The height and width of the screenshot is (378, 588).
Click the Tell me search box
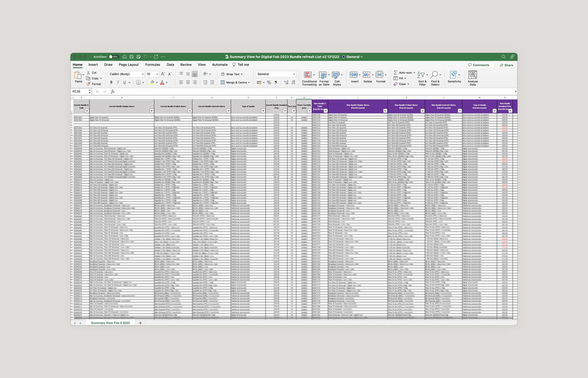(x=241, y=65)
